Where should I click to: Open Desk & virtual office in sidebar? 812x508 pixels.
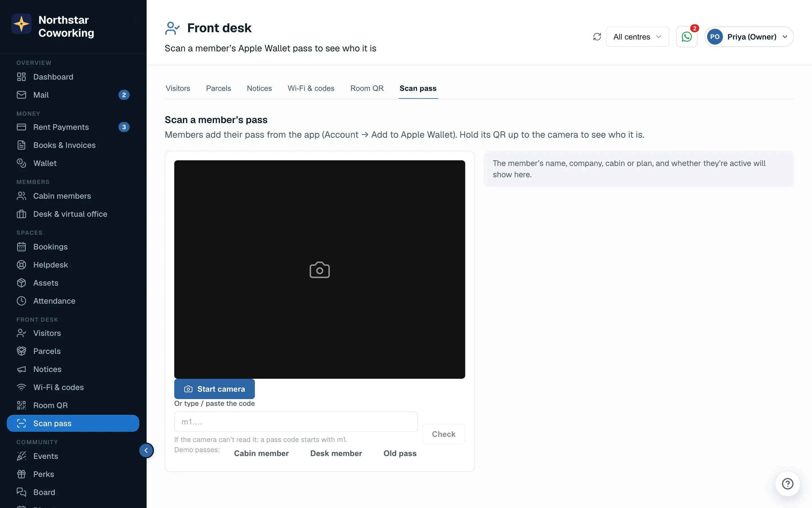coord(73,214)
